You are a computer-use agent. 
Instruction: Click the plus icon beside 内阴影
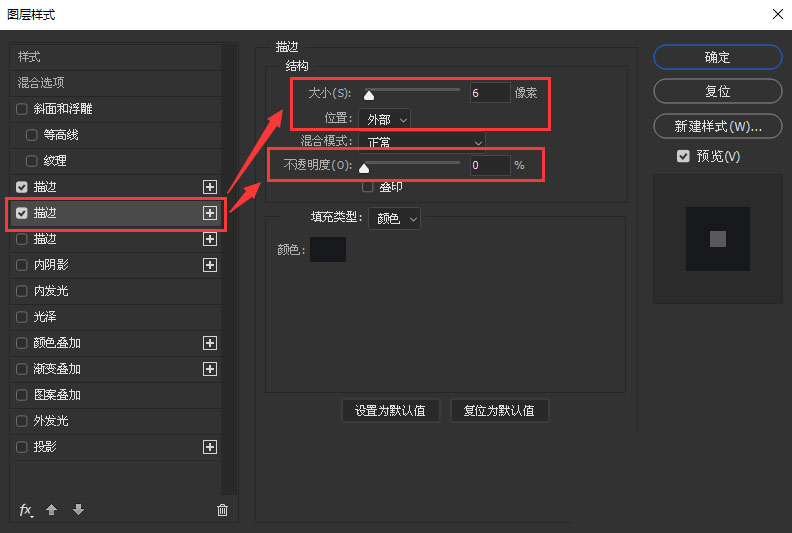pos(210,265)
